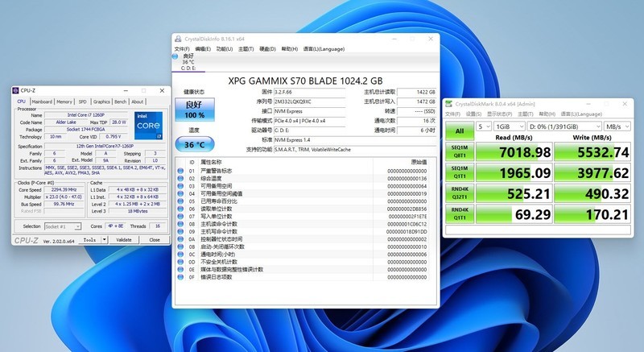Open the SPD tab in CPU-Z
This screenshot has height=352, width=644.
(83, 101)
